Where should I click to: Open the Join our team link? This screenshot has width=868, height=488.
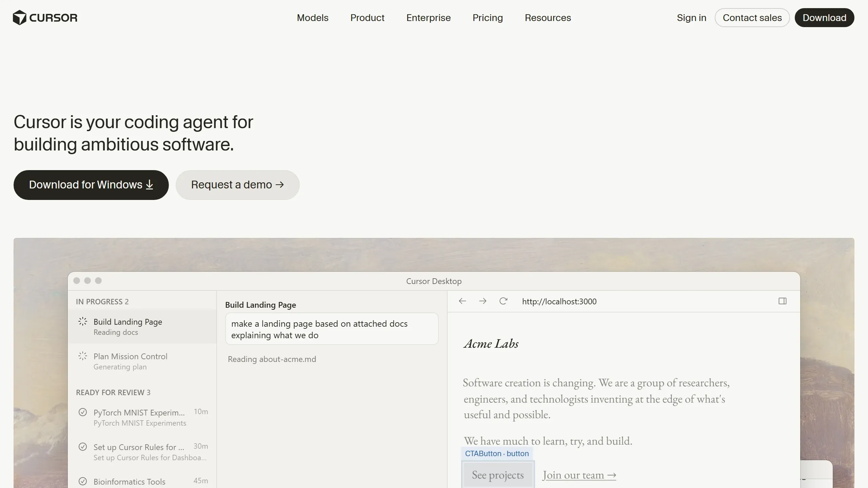(579, 475)
